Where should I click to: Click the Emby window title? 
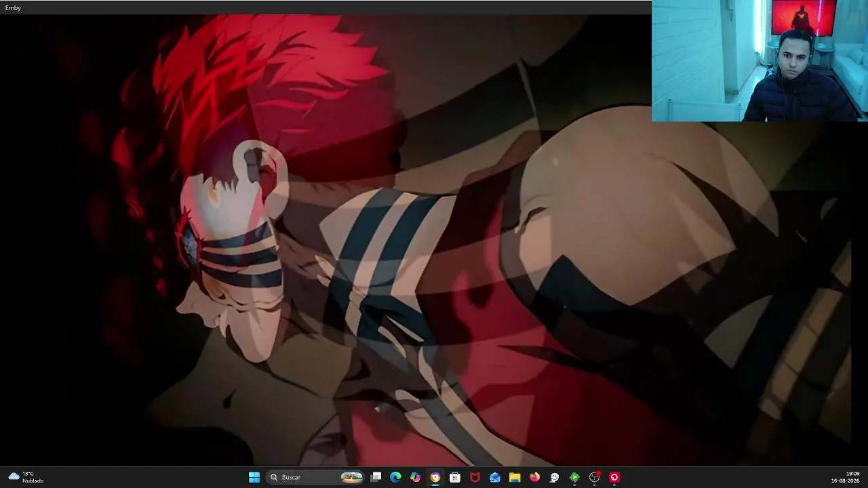(x=13, y=7)
